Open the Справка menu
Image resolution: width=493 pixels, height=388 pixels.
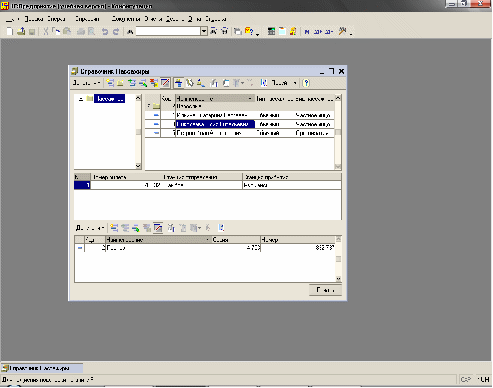point(216,19)
